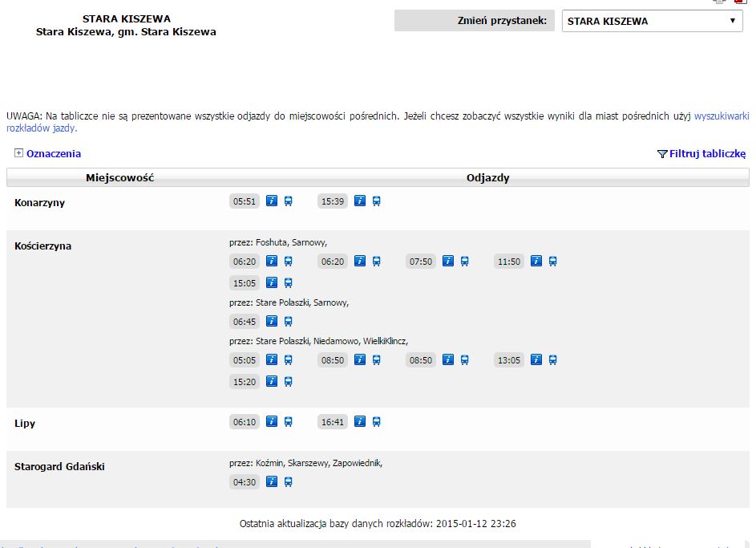Screen dimensions: 756x548
Task: Open info icon for 06:45 departure
Action: click(x=272, y=322)
